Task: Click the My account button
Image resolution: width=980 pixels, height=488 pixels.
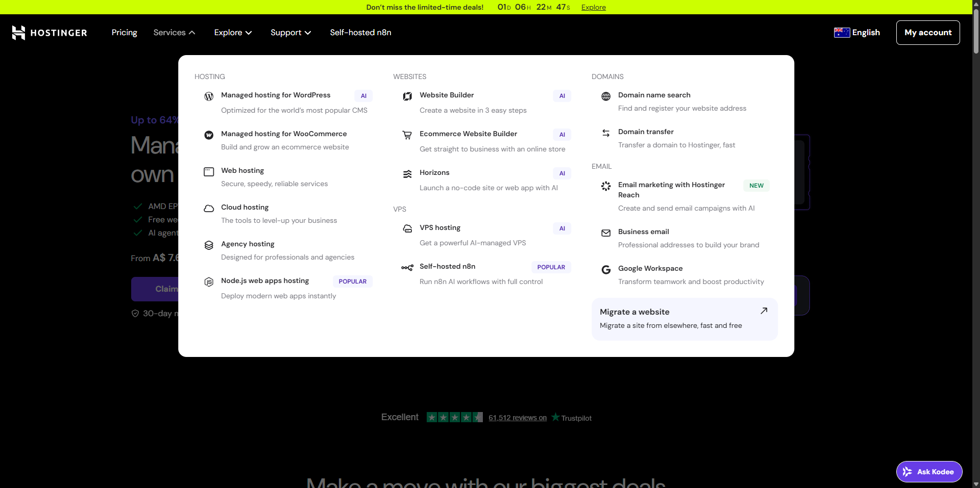Action: pyautogui.click(x=928, y=33)
